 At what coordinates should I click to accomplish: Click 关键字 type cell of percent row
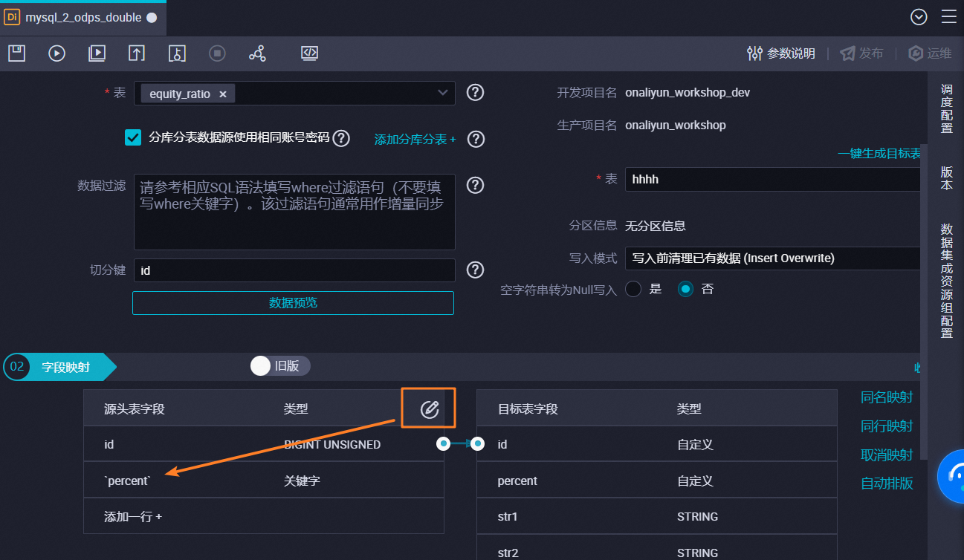click(302, 481)
